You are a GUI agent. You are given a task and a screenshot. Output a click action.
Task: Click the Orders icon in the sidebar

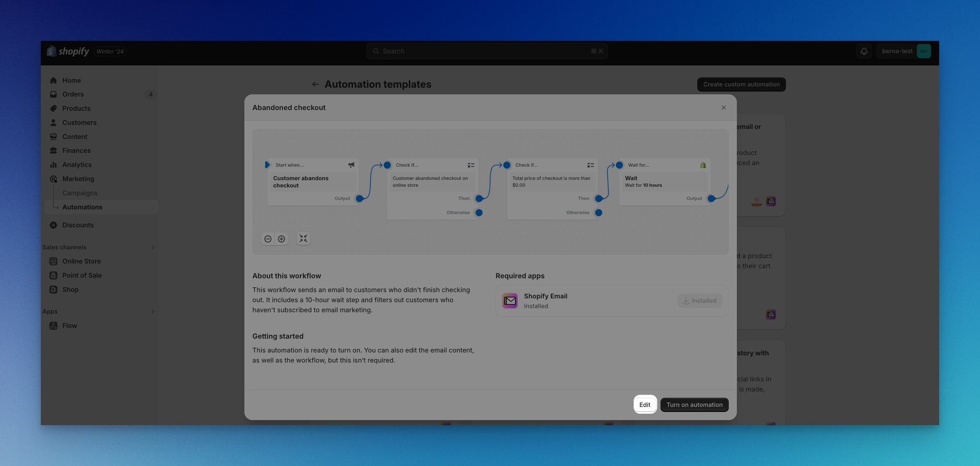[x=54, y=94]
